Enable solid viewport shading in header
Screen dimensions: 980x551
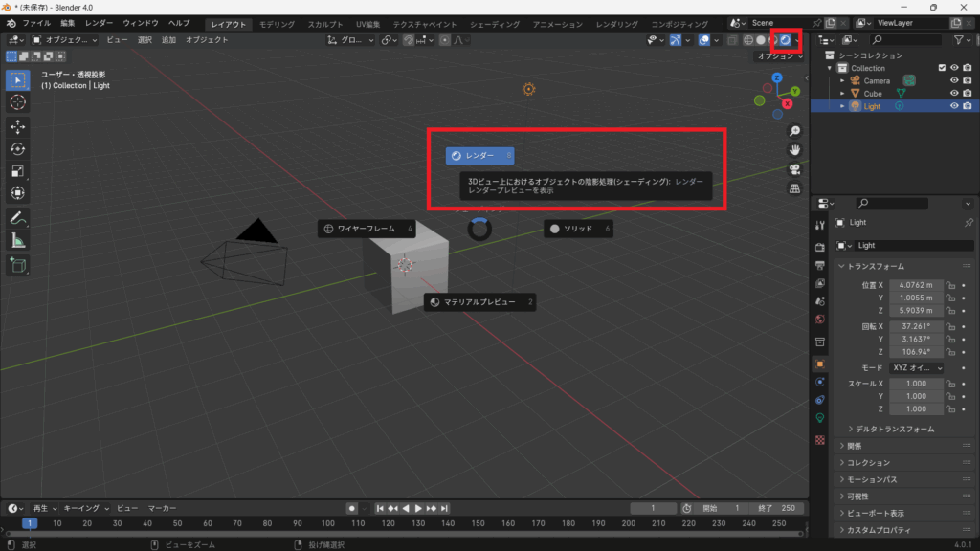coord(761,40)
